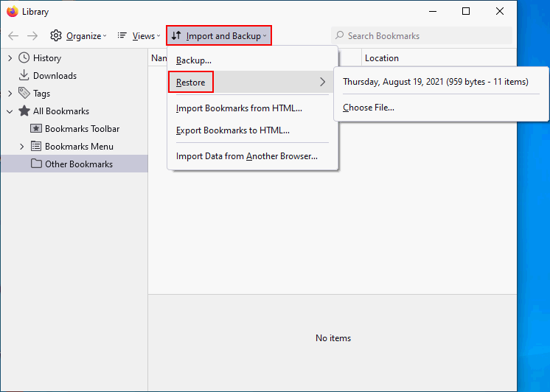The width and height of the screenshot is (550, 392).
Task: Click the Search Bookmarks field
Action: [421, 36]
